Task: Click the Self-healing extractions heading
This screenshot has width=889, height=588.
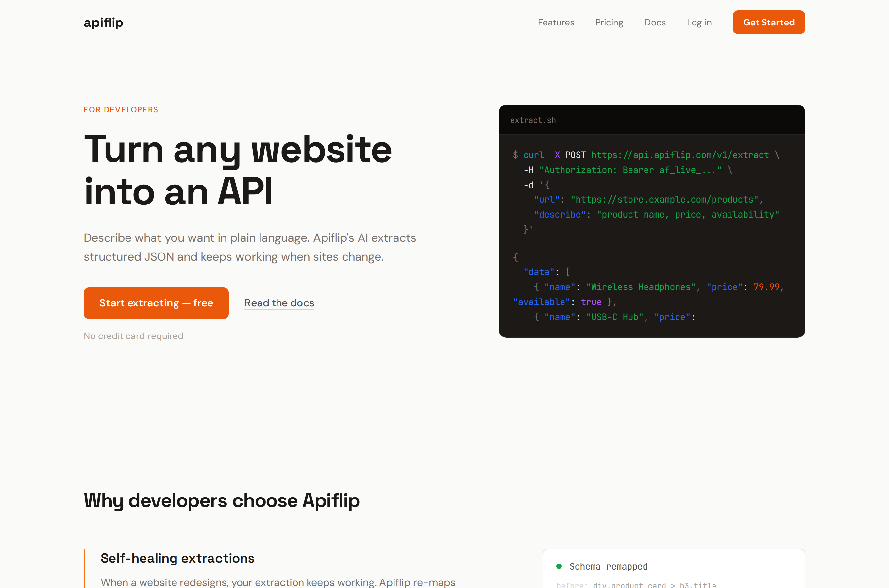Action: [x=177, y=558]
